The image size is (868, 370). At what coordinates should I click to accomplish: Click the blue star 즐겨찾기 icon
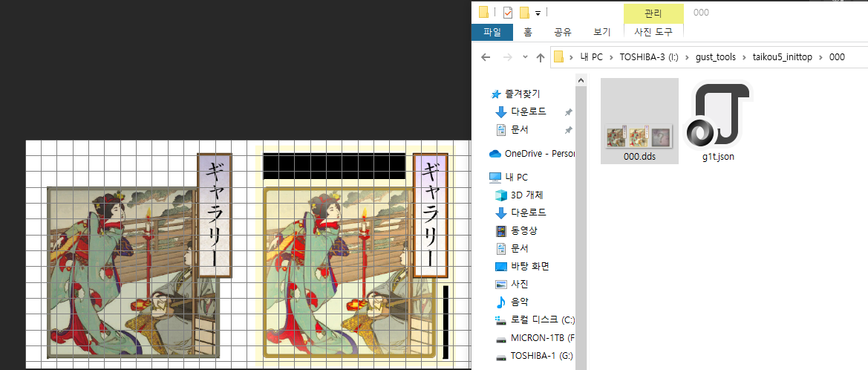click(x=497, y=94)
